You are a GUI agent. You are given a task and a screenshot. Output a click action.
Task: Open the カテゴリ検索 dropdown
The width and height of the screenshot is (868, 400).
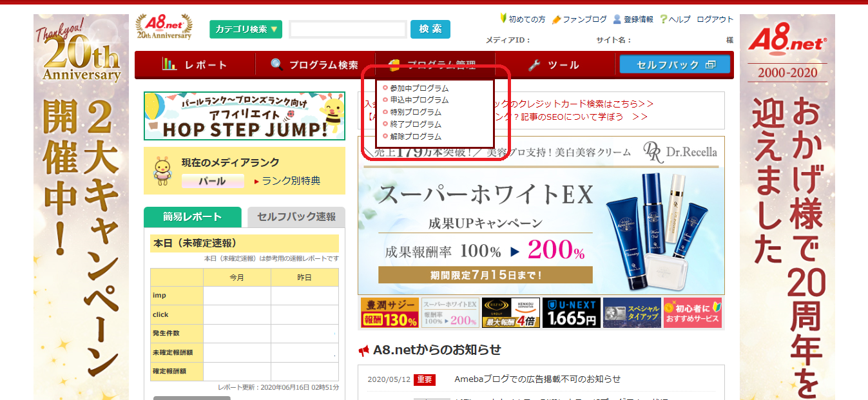tap(246, 29)
